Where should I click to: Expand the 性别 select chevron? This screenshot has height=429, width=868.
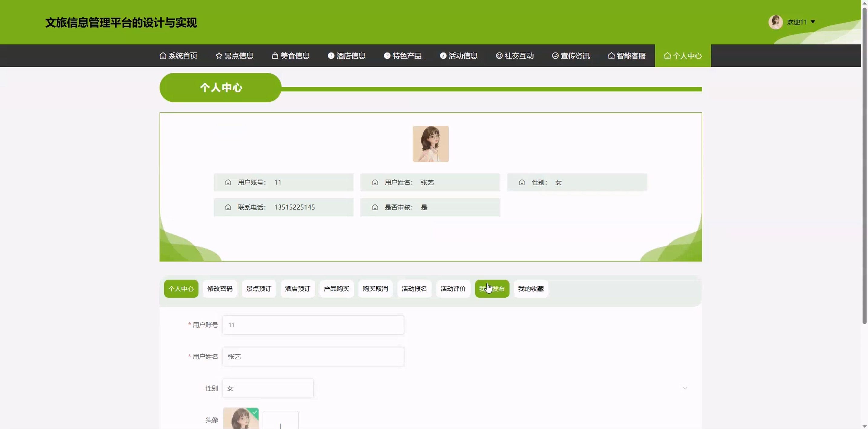[x=685, y=388]
